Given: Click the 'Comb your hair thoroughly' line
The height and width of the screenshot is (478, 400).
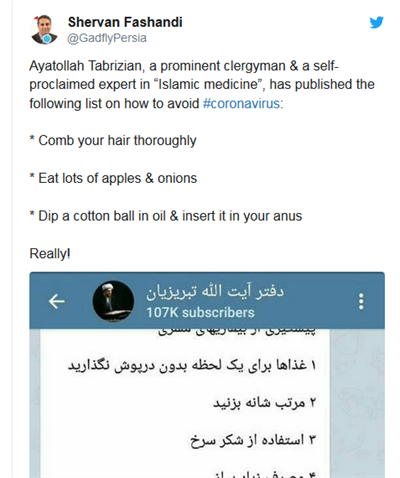Looking at the screenshot, I should point(113,141).
